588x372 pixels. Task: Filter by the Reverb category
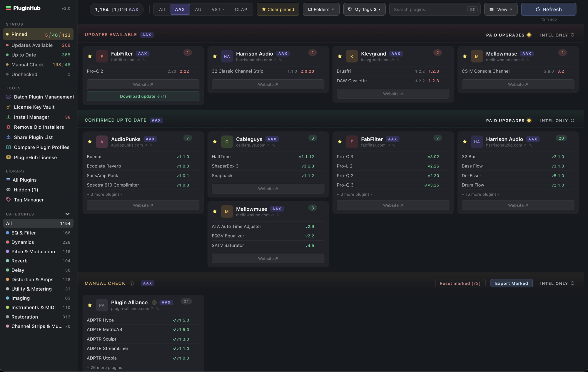(x=38, y=261)
